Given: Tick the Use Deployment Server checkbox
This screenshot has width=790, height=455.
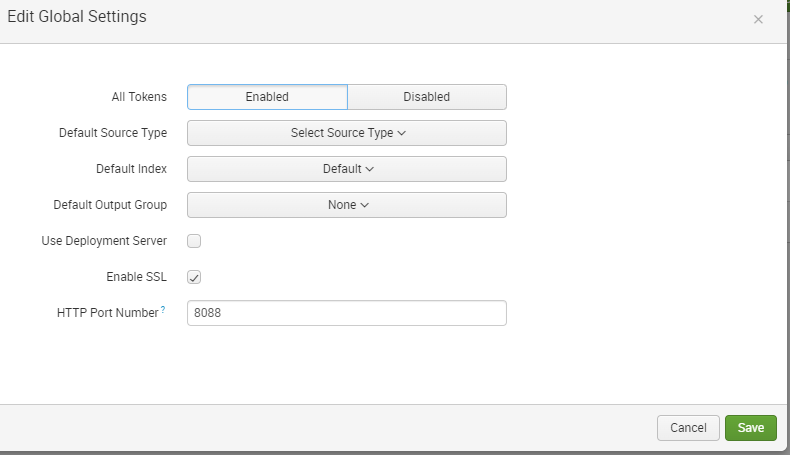Looking at the screenshot, I should point(195,241).
